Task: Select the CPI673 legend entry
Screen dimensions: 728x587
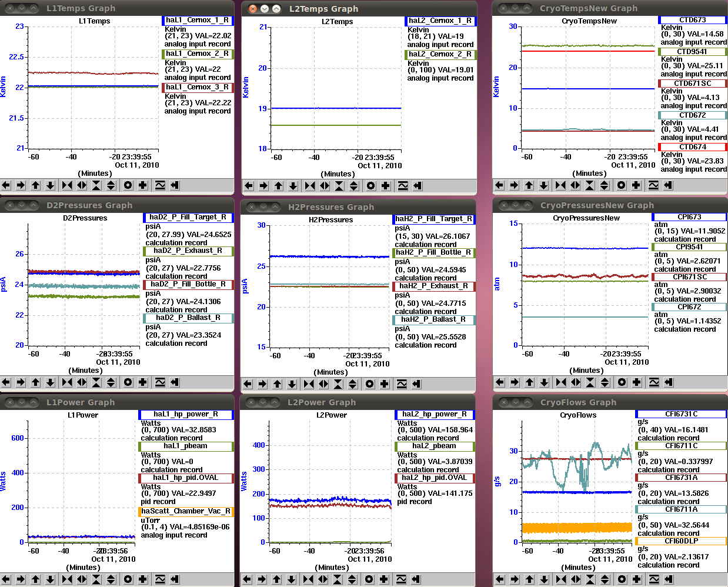Action: tap(690, 217)
